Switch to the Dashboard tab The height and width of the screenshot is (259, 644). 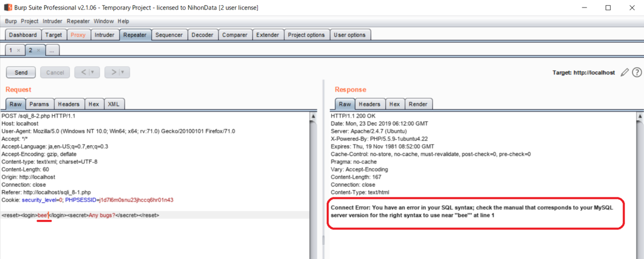tap(23, 35)
